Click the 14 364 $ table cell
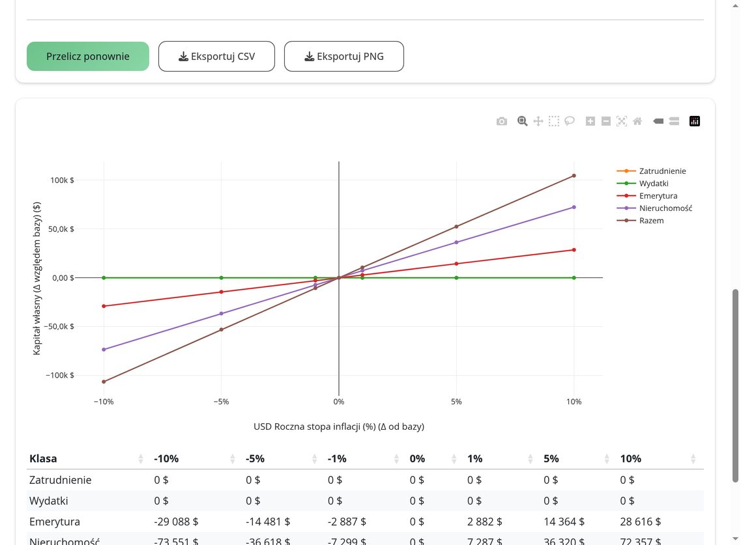The image size is (756, 545). pyautogui.click(x=564, y=522)
